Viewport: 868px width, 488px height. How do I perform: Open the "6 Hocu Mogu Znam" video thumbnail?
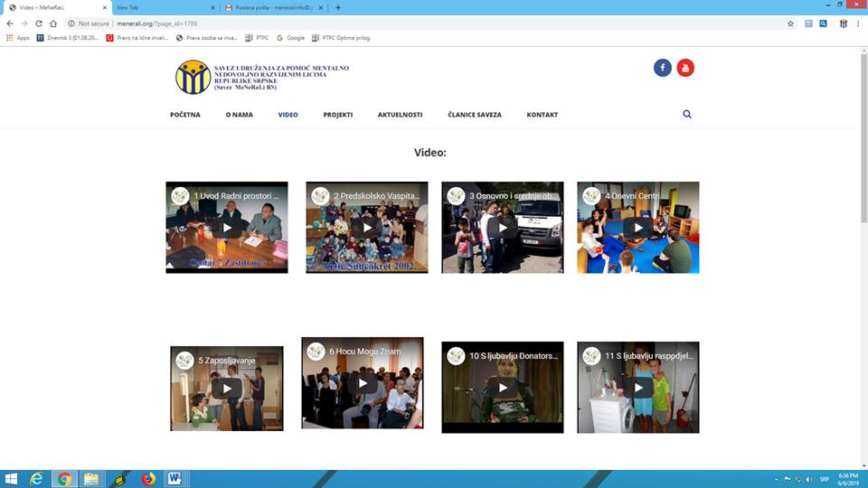click(x=363, y=383)
